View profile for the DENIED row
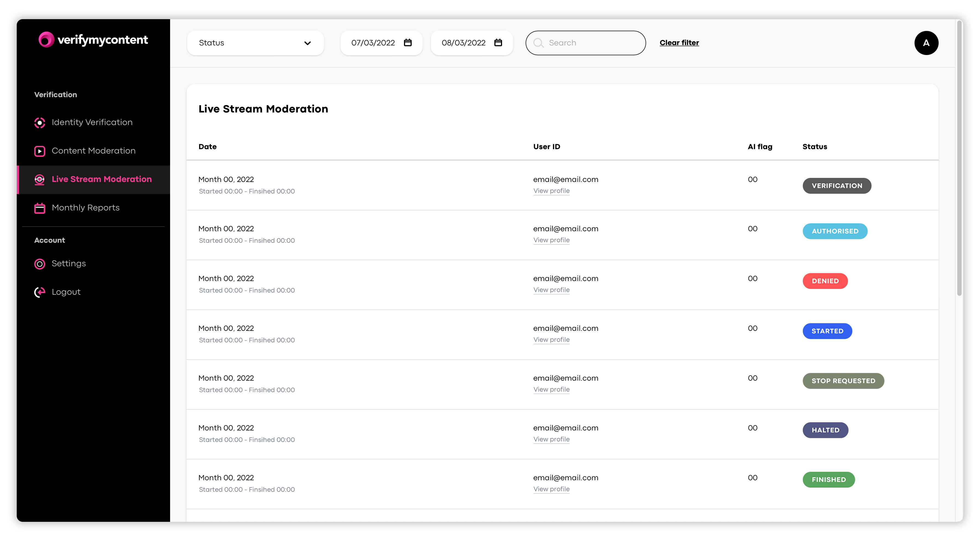This screenshot has height=541, width=980. (x=551, y=290)
